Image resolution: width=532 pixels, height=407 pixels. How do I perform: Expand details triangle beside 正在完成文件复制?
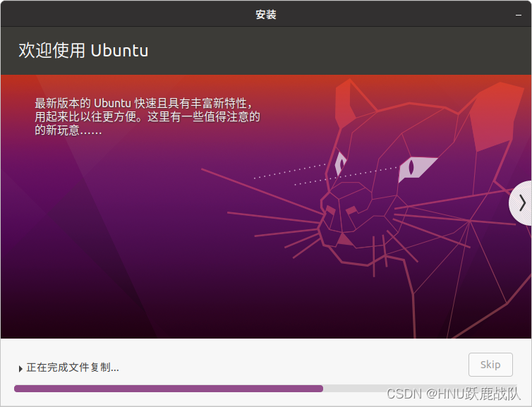(x=20, y=369)
